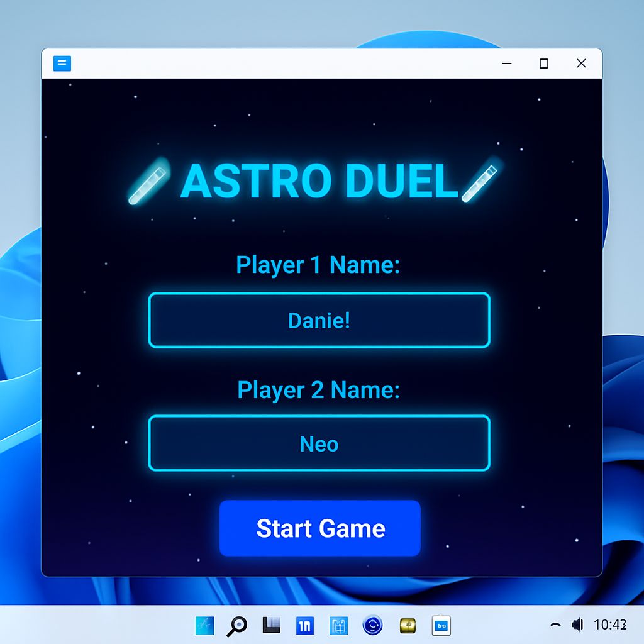
Task: Click the 'Player 1 Name:' label
Action: coord(318,265)
